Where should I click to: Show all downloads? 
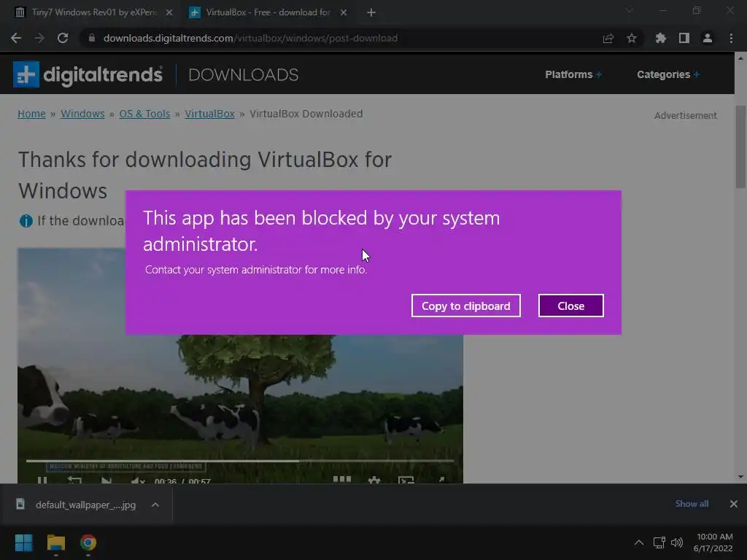[692, 504]
